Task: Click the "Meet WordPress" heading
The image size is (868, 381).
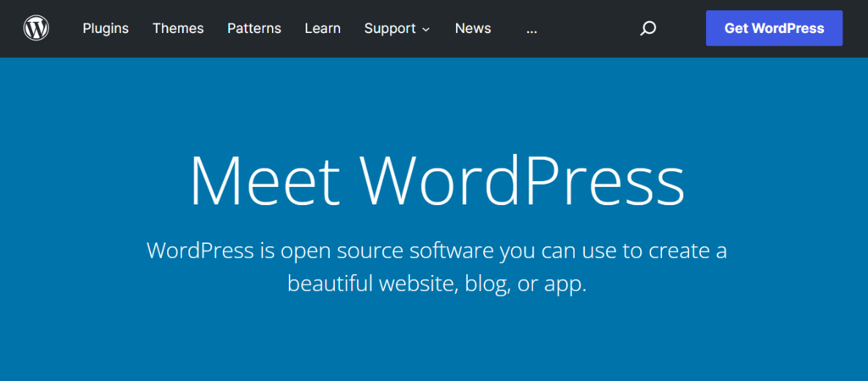Action: pos(436,180)
